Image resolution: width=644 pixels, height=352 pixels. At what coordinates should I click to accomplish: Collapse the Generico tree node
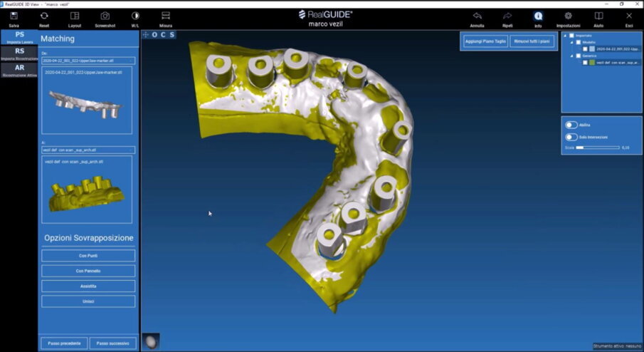coord(571,56)
